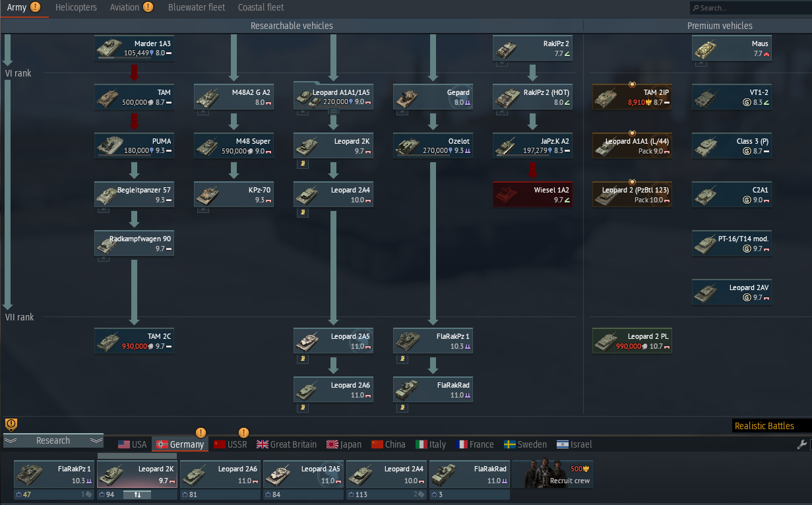This screenshot has width=812, height=505.
Task: Select the TAM 2C vehicle
Action: pos(135,341)
